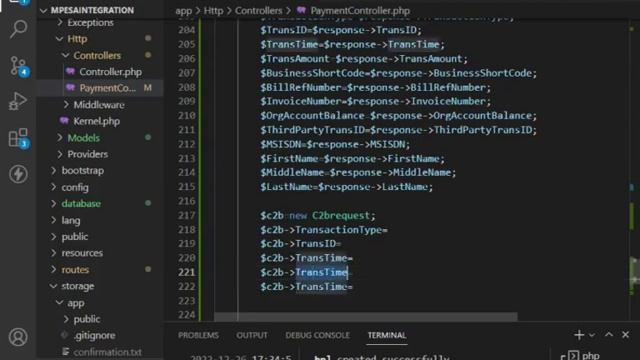Expand the routes folder
640x360 pixels.
coord(53,269)
